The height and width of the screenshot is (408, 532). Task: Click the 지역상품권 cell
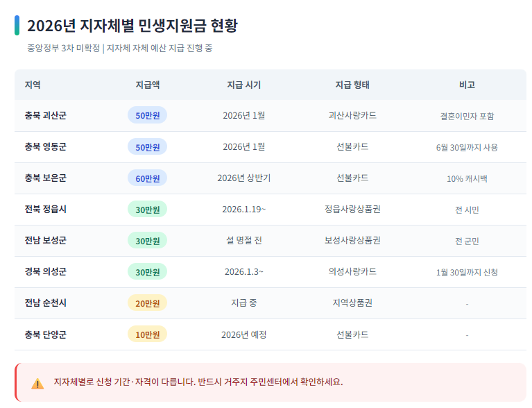pos(352,303)
